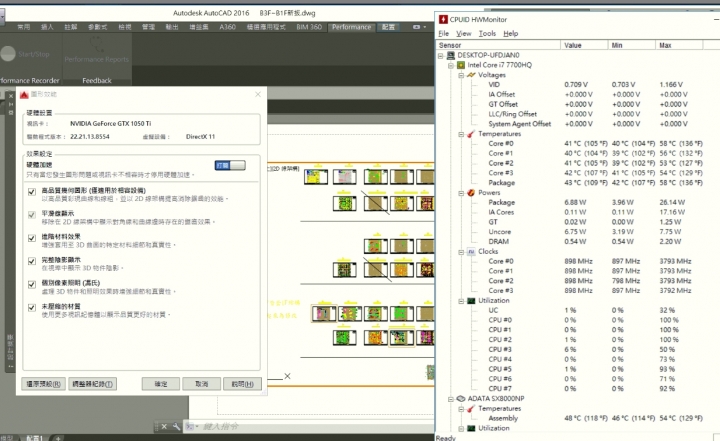This screenshot has width=720, height=441.
Task: Collapse the Powers tree branch
Action: pyautogui.click(x=461, y=193)
